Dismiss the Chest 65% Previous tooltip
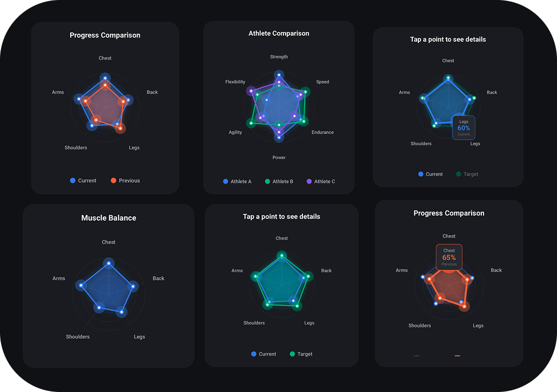The image size is (557, 392). point(449,256)
